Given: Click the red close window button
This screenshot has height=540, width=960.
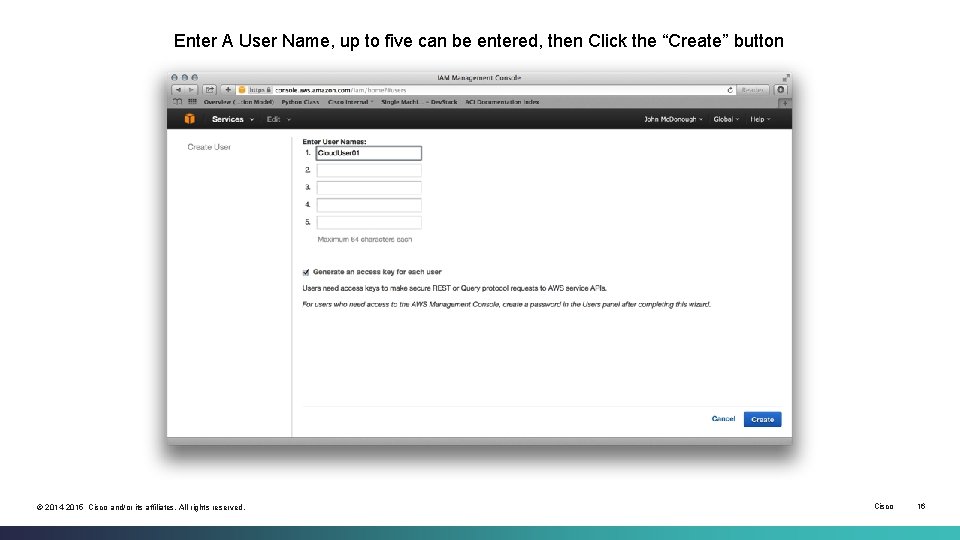Looking at the screenshot, I should pyautogui.click(x=174, y=78).
